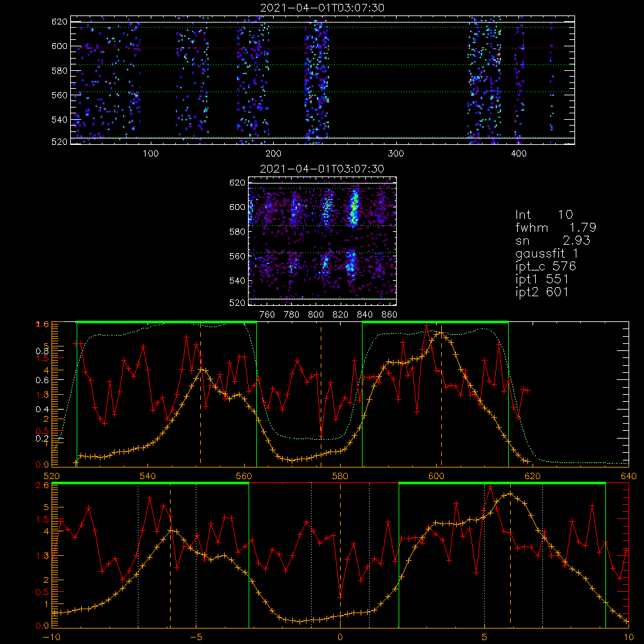Click x-axis label 10 of bottom plot
644x644 pixels.
coord(629,637)
